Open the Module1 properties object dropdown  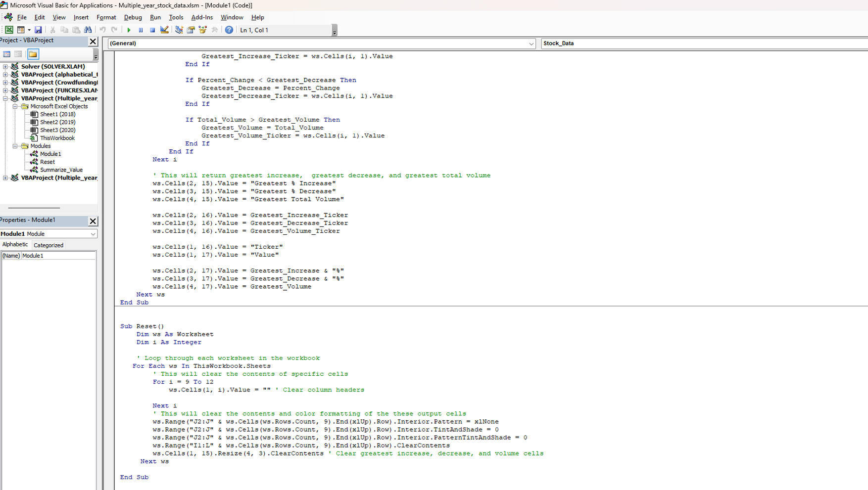click(93, 234)
